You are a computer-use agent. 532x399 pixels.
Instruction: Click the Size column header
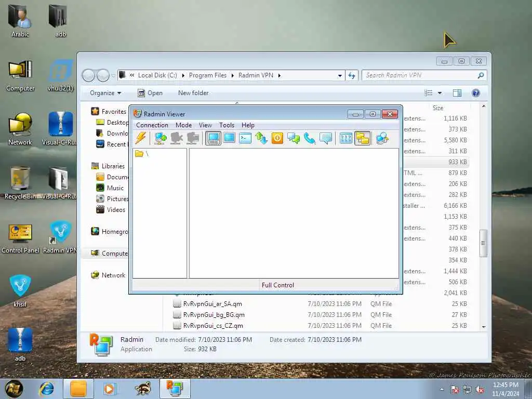pyautogui.click(x=438, y=108)
